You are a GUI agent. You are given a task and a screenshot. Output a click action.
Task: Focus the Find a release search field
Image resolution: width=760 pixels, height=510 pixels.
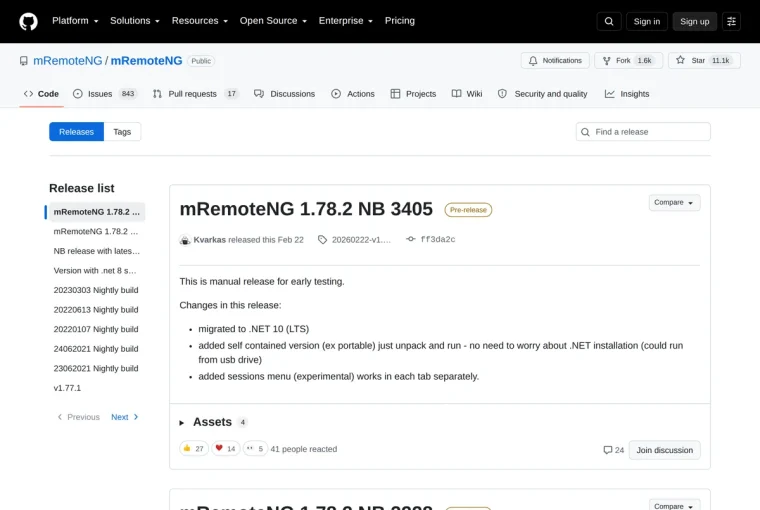click(x=643, y=132)
